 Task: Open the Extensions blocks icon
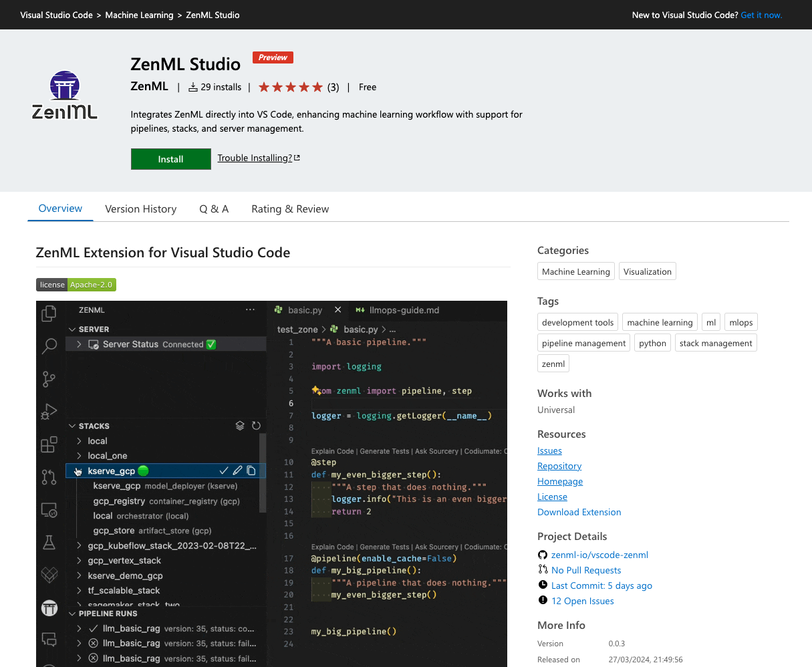tap(49, 444)
